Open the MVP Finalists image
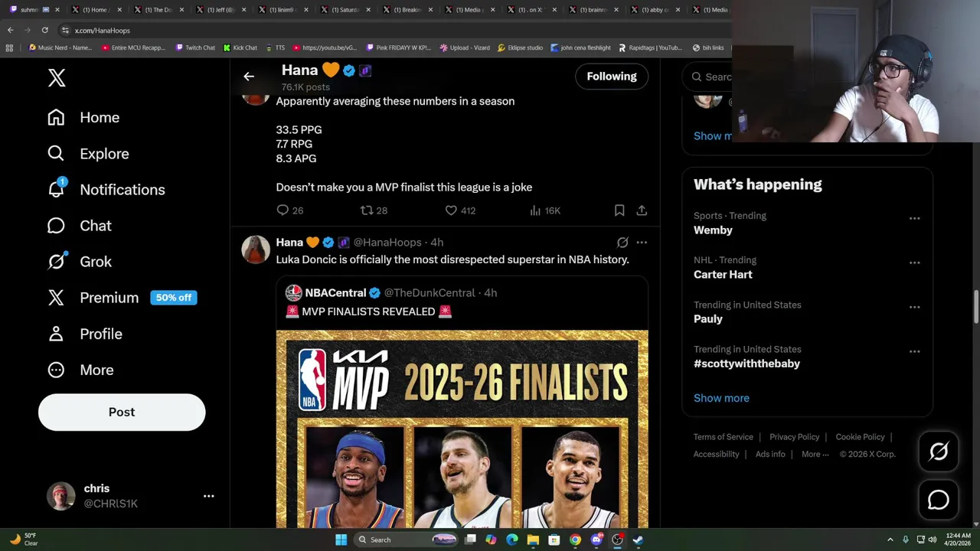This screenshot has height=551, width=980. [x=462, y=429]
